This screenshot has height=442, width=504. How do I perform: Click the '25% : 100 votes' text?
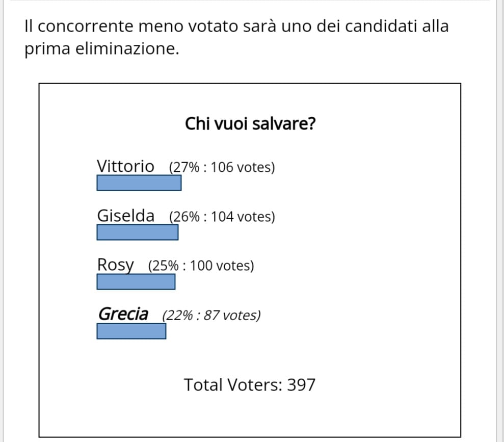201,266
